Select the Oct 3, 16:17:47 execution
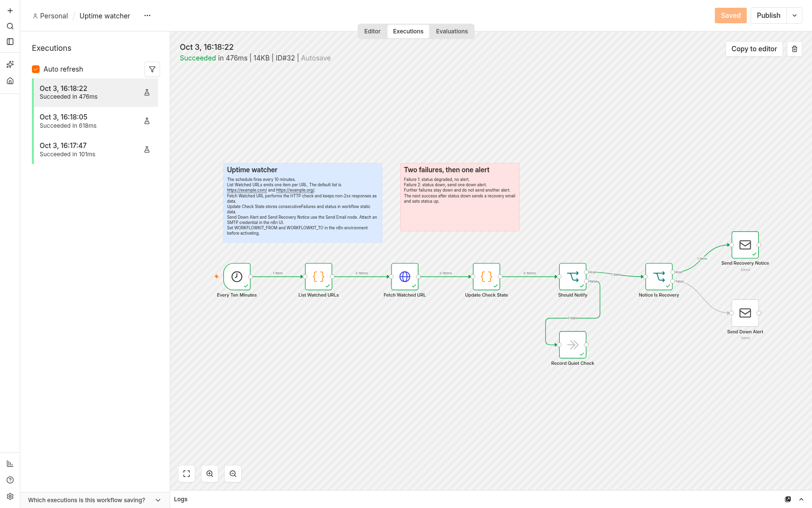 point(95,149)
